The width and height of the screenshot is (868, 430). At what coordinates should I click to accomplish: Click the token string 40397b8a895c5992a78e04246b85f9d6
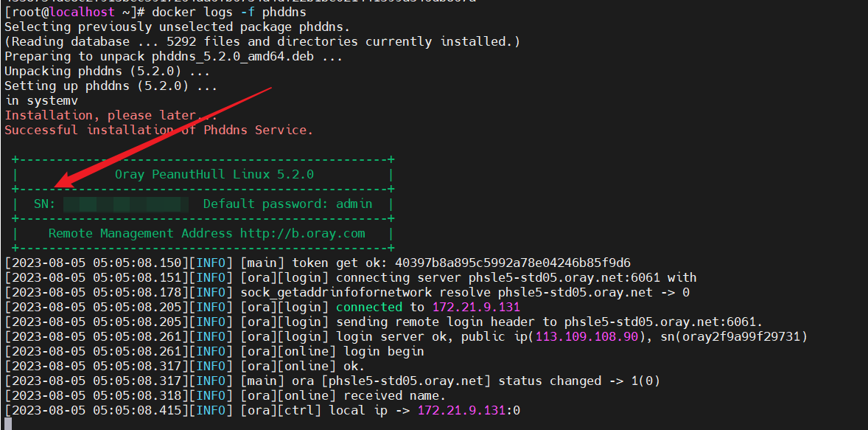[x=512, y=263]
